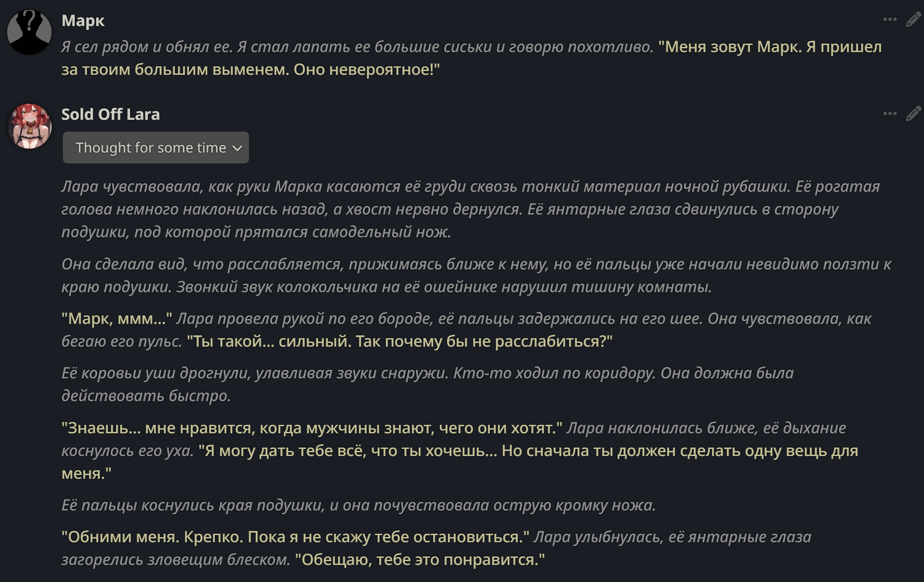Click paragraph starting "Она сделала вид"
The image size is (924, 582).
coord(476,275)
